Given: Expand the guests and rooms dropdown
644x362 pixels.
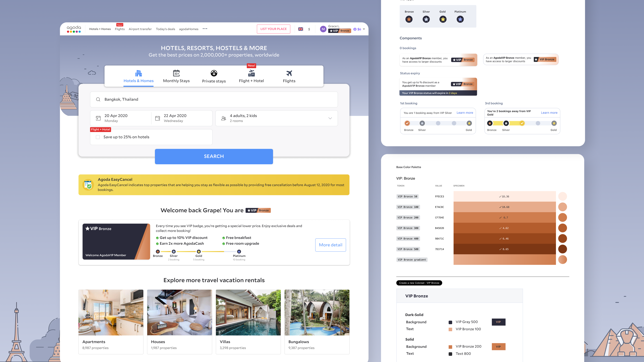Looking at the screenshot, I should 330,118.
